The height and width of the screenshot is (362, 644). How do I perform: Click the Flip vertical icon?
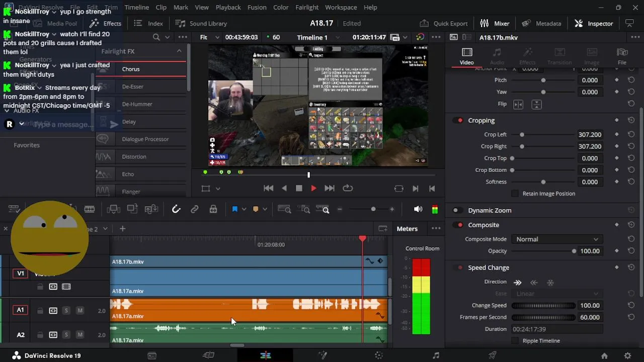pos(536,104)
